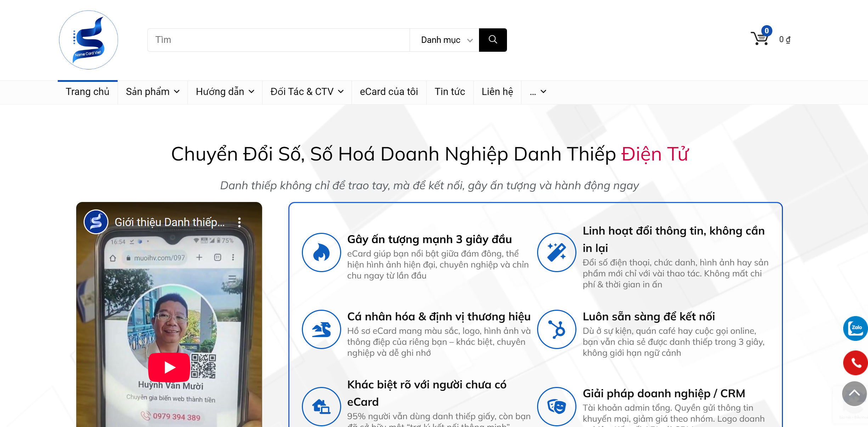Play the YouTube video with red play button
Screen dimensions: 868x427
pos(169,367)
